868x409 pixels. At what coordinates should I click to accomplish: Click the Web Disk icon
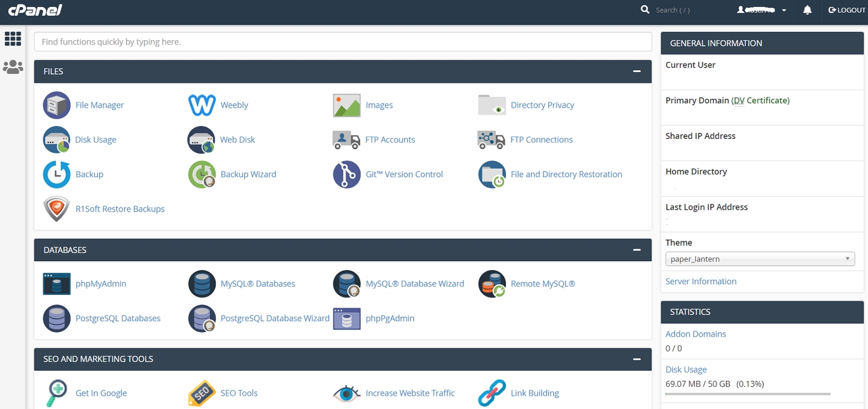[x=202, y=140]
